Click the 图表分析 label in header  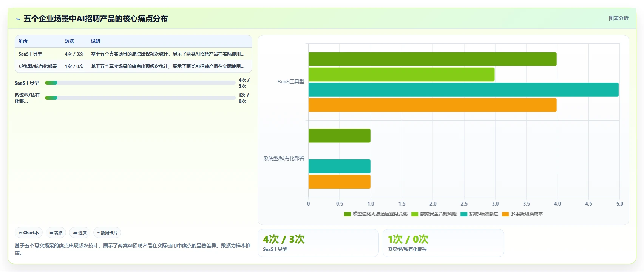click(618, 18)
